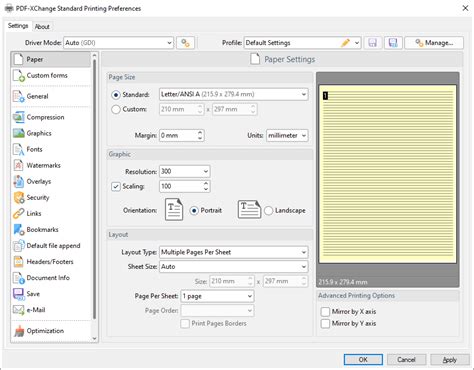
Task: Open the Bookmarks settings
Action: tap(51, 230)
